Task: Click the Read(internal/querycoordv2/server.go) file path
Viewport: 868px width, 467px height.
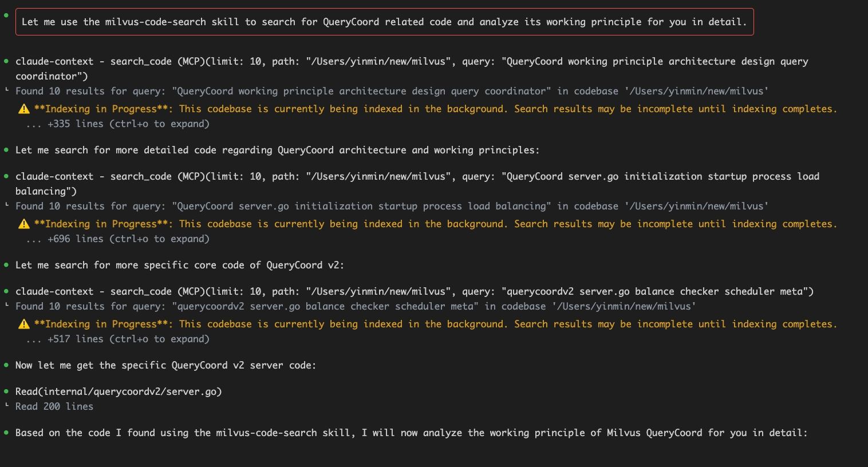Action: click(x=118, y=391)
